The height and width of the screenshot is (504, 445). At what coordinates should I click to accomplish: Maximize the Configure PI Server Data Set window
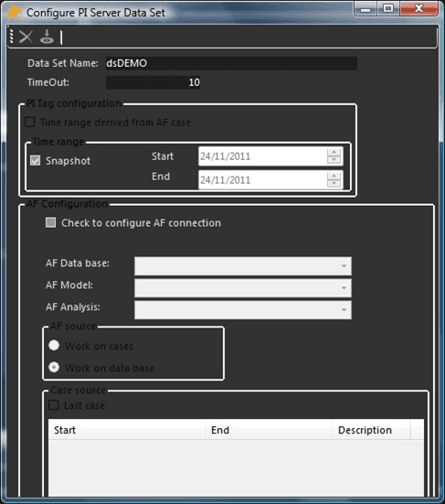coord(388,8)
